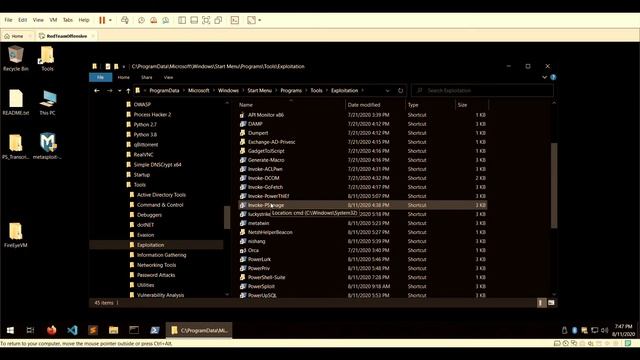
Task: Open the Tools folder on the desktop
Action: (x=47, y=58)
